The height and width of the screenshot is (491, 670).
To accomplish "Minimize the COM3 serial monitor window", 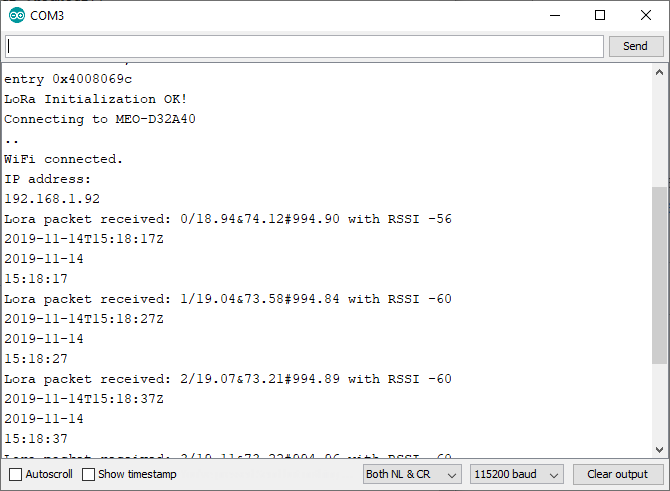I will click(554, 15).
